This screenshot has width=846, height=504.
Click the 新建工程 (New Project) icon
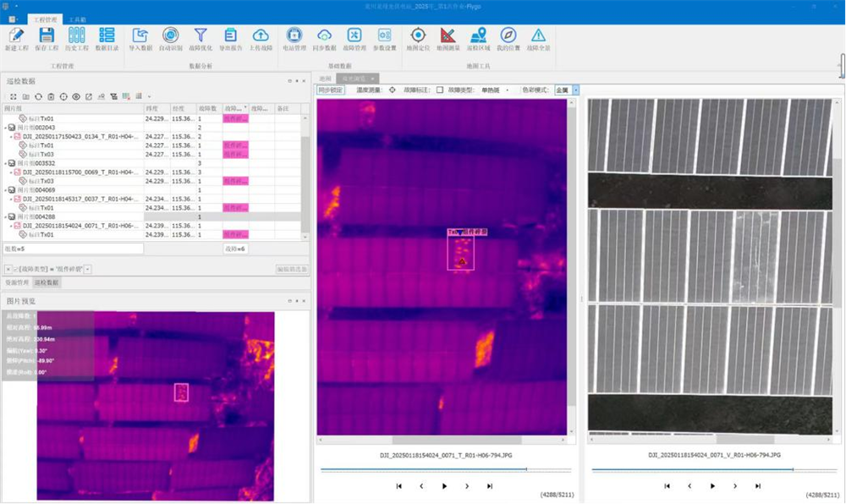click(x=15, y=36)
